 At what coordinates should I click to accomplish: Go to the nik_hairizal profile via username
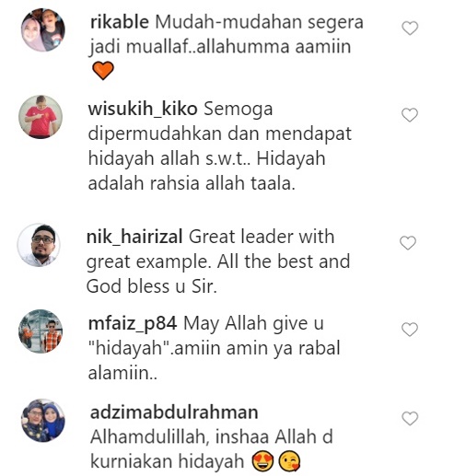pos(134,237)
